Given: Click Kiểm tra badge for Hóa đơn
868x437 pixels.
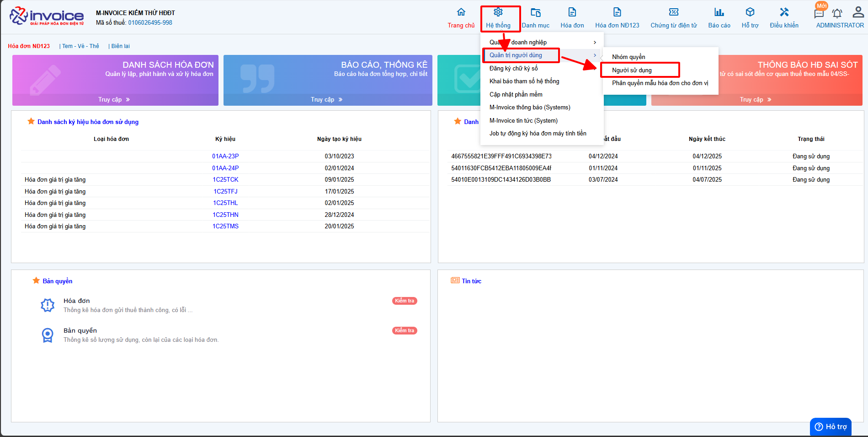Looking at the screenshot, I should tap(405, 301).
